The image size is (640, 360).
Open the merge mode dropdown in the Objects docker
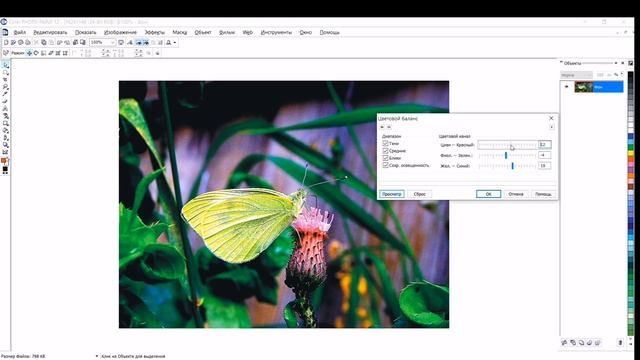coord(576,75)
